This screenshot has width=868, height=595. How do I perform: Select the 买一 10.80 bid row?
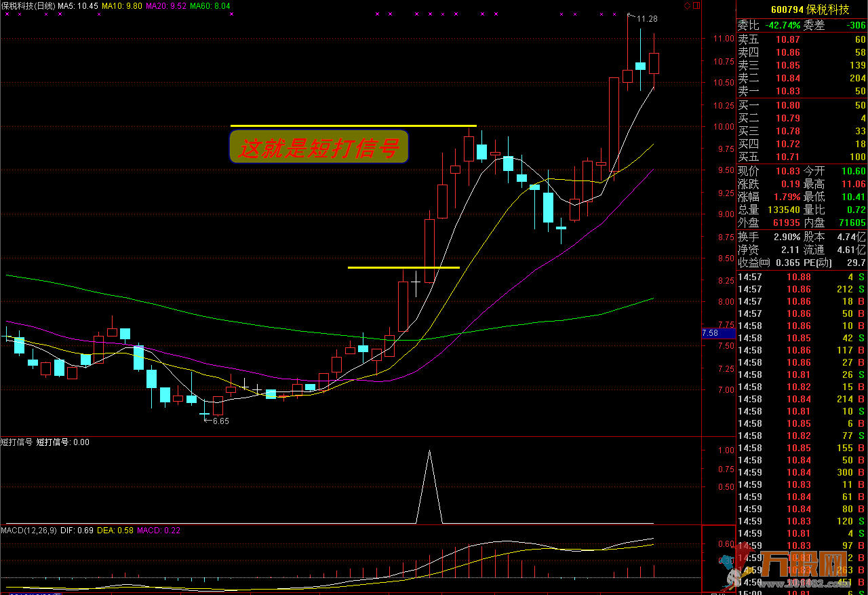[802, 105]
